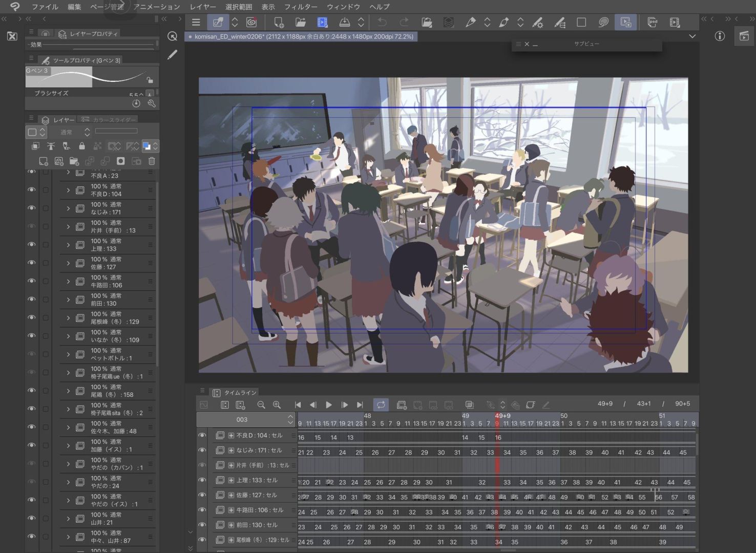This screenshot has height=553, width=756.
Task: Hide the 前田 : 130 layer in layer panel
Action: coord(31,299)
